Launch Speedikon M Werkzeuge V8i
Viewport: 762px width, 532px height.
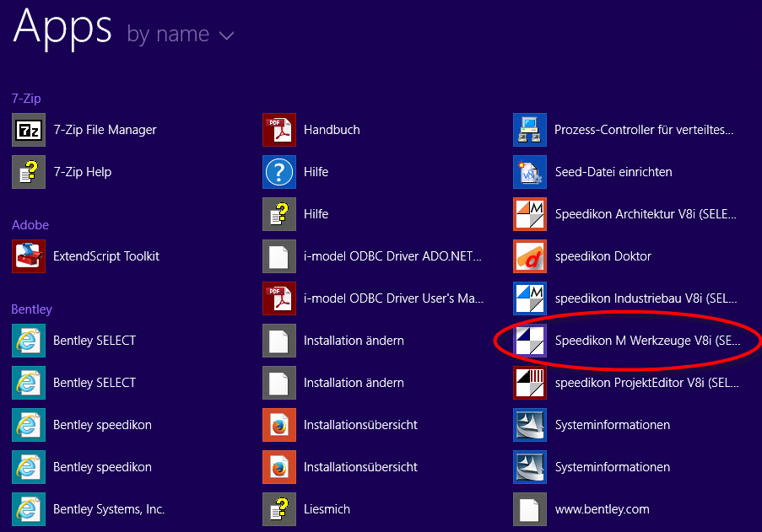pos(627,341)
